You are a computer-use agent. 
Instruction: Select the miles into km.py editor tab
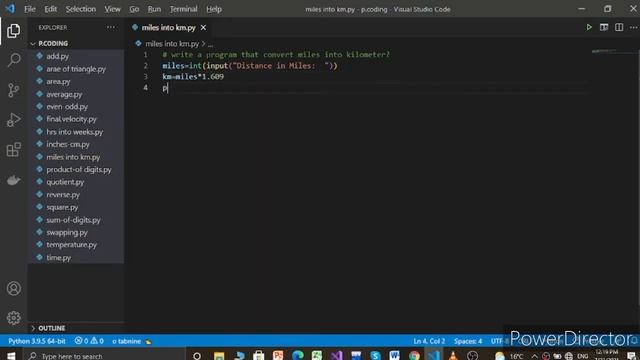pos(169,28)
